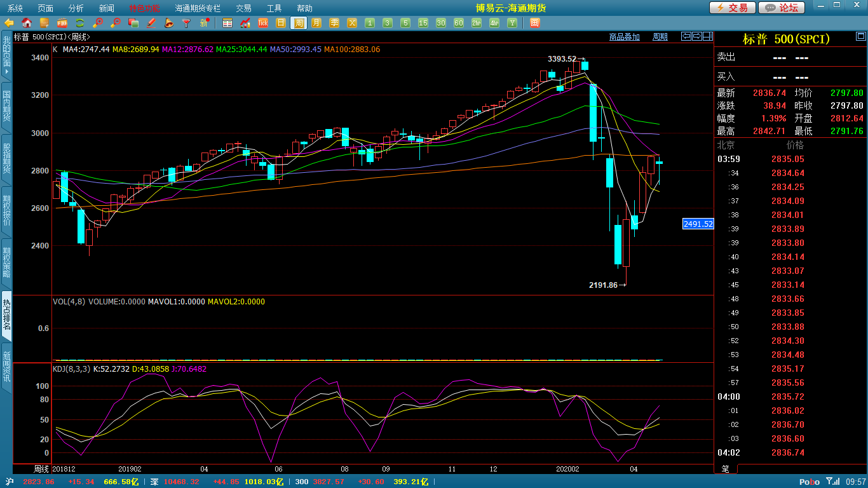
Task: Click the 周线 period label below chart
Action: pos(41,469)
